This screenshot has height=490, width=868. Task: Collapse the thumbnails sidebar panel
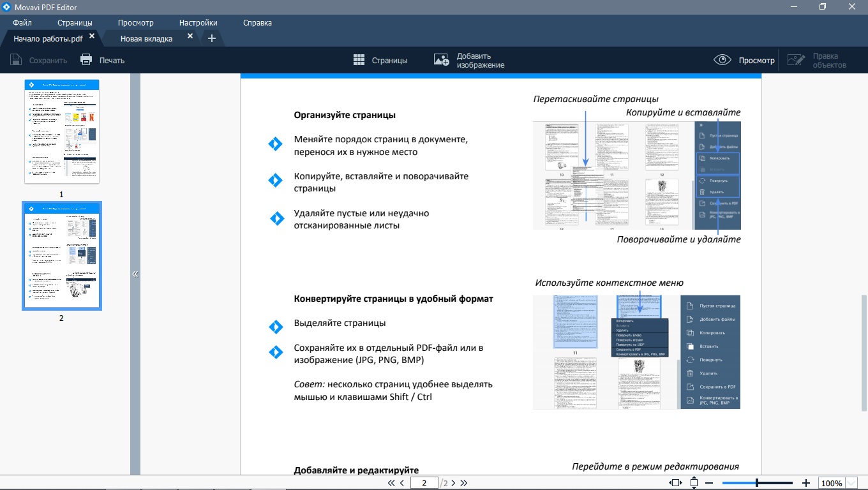point(135,274)
